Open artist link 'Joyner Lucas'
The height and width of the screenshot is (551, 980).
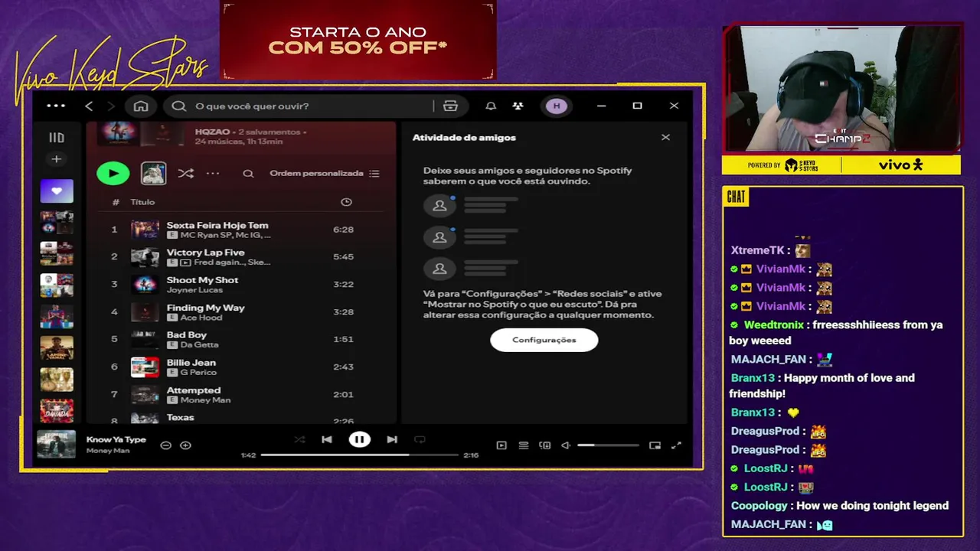(x=194, y=290)
